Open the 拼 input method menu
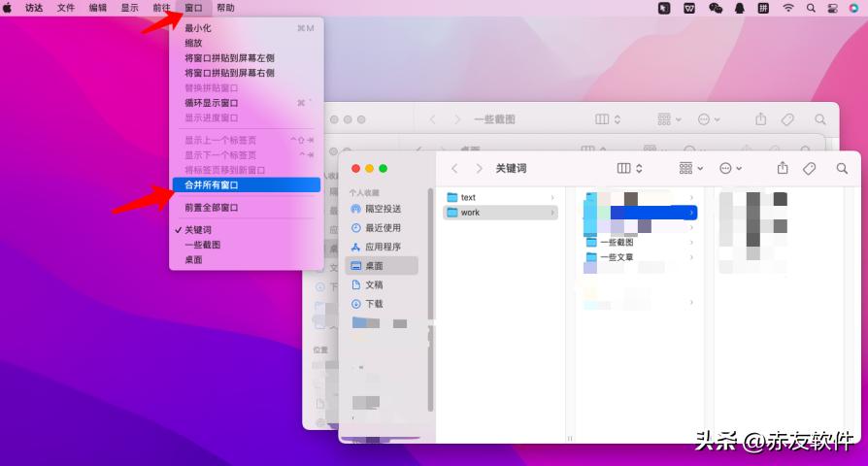868x466 pixels. tap(763, 8)
